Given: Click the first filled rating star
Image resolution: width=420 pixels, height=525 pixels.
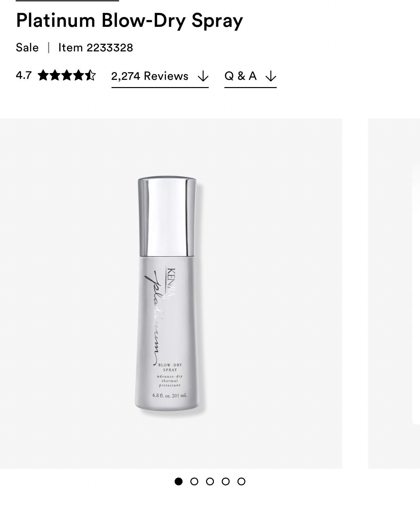Looking at the screenshot, I should [43, 76].
